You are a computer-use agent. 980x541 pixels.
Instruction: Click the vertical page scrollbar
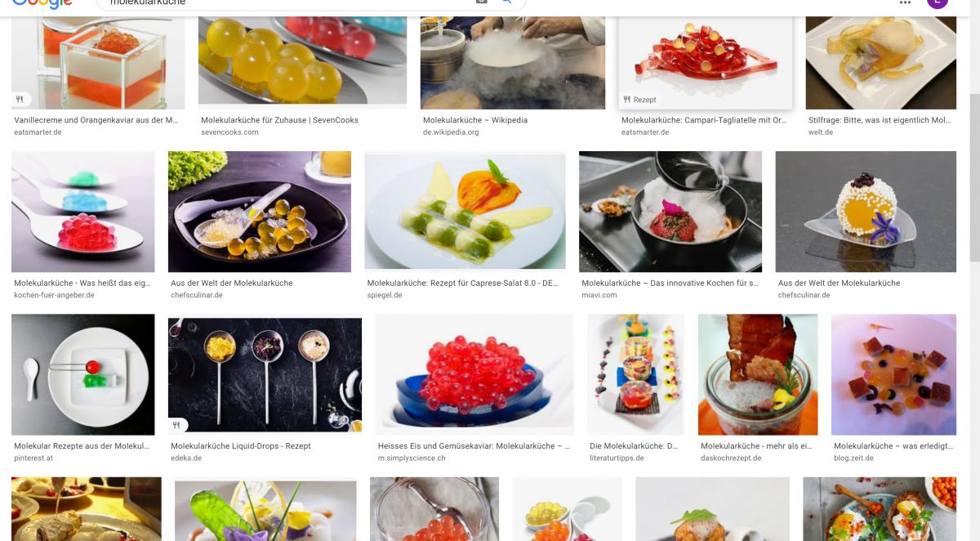pos(973,177)
